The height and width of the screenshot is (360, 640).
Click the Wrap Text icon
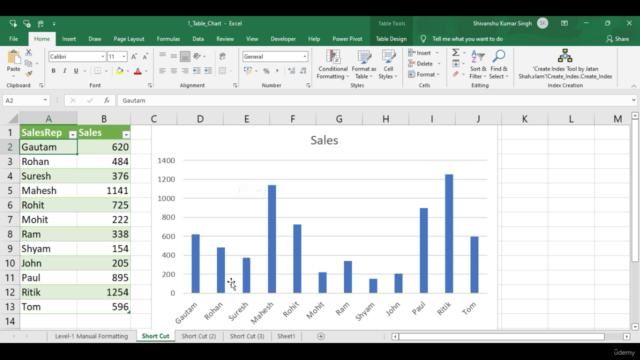click(222, 56)
